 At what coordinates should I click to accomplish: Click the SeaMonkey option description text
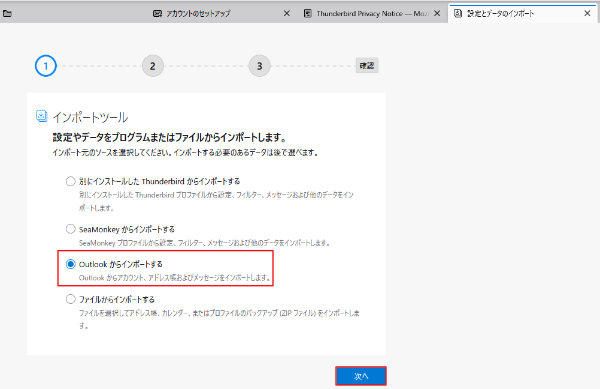pyautogui.click(x=204, y=243)
